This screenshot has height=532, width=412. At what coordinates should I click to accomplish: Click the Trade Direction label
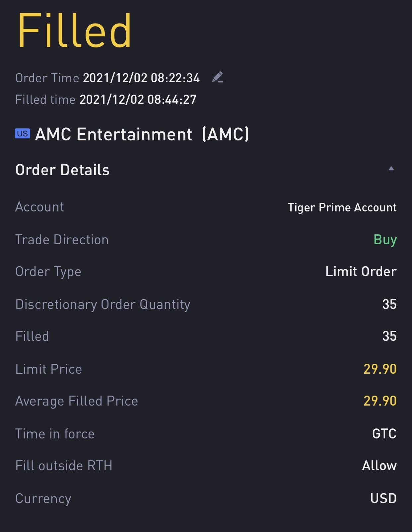[x=62, y=240]
